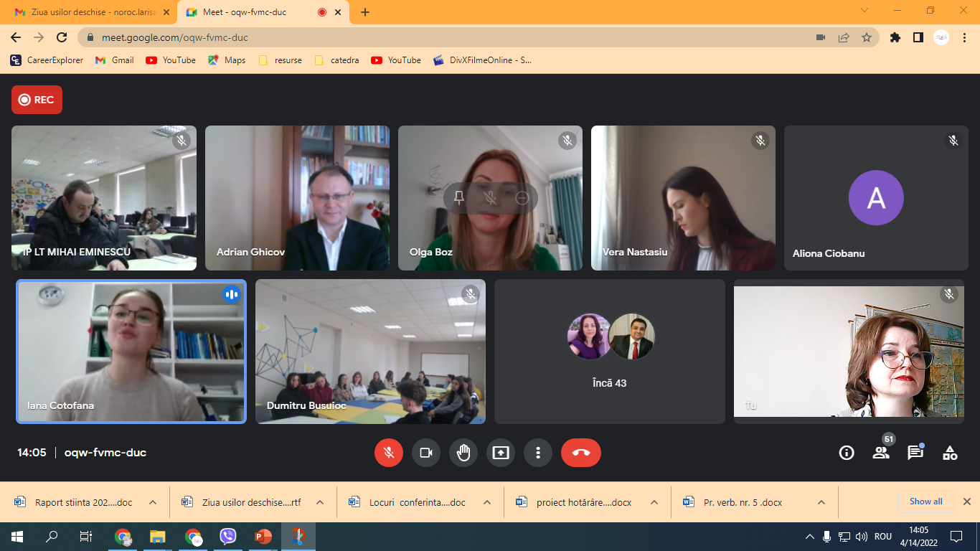Open the Activities shapes icon
The image size is (980, 551).
tap(950, 453)
